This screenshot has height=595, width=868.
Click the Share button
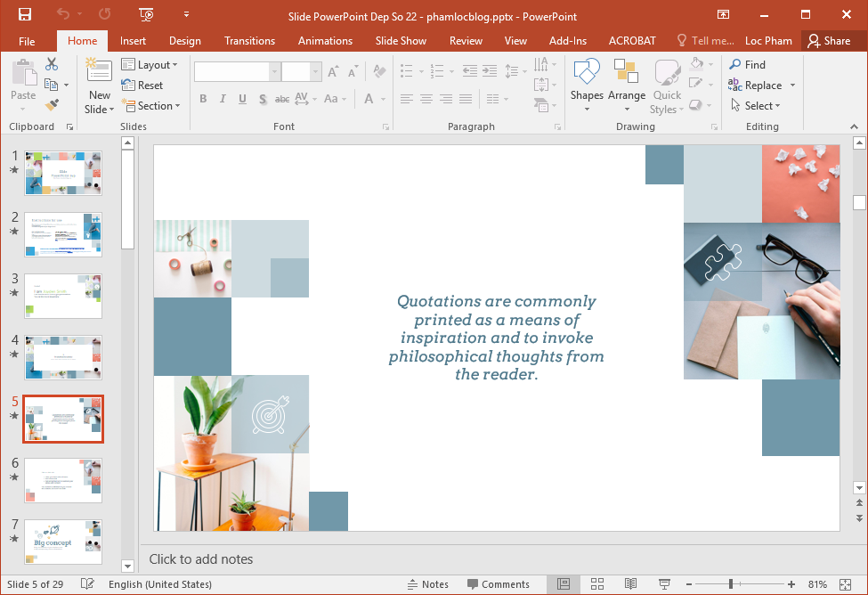(x=829, y=41)
